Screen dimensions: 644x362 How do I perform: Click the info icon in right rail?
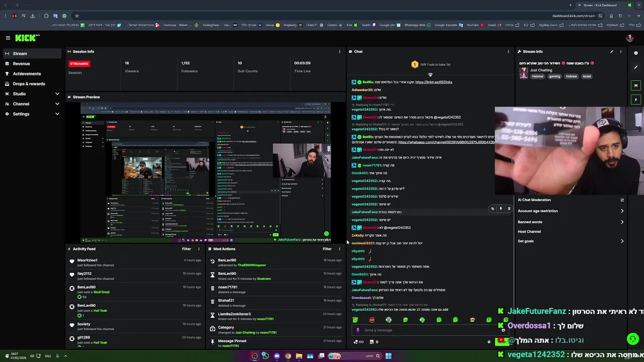point(636,53)
